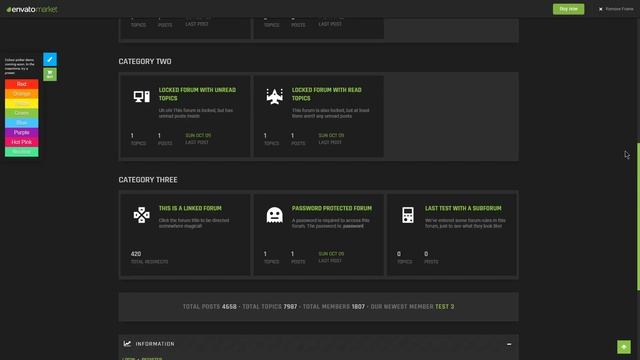
Task: Click total members value 1807
Action: point(358,307)
